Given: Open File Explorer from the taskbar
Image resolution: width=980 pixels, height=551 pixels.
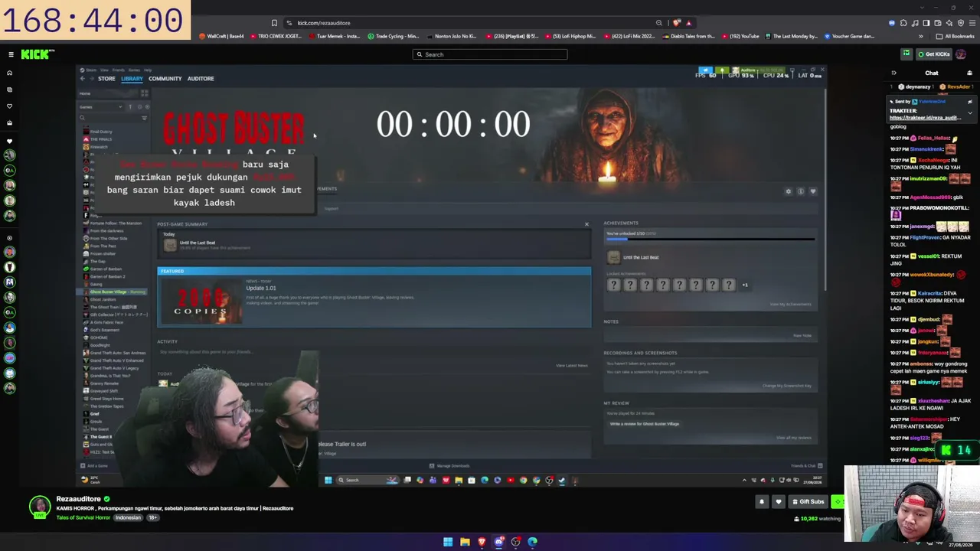Looking at the screenshot, I should [x=465, y=543].
